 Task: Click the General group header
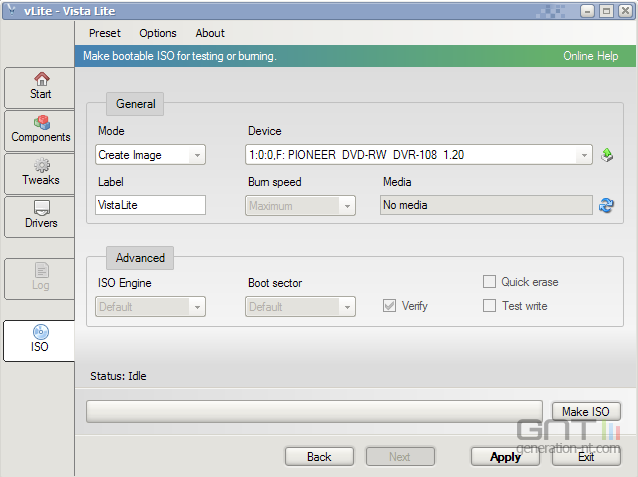tap(135, 104)
